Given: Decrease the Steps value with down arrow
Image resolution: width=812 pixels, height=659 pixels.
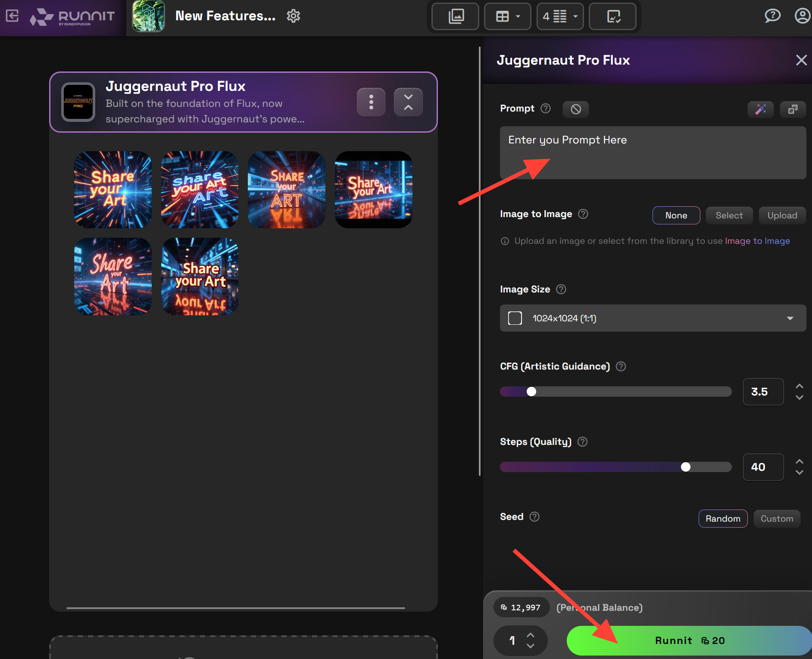Looking at the screenshot, I should pyautogui.click(x=800, y=473).
